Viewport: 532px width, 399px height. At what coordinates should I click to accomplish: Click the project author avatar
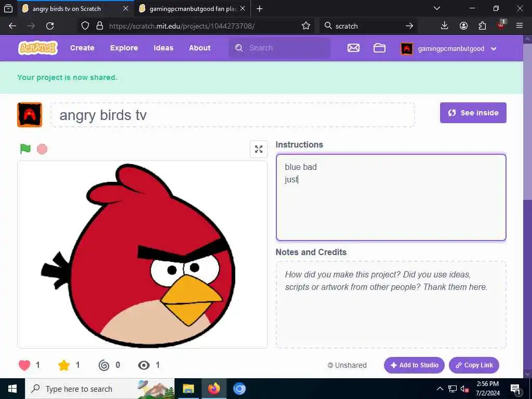click(30, 115)
